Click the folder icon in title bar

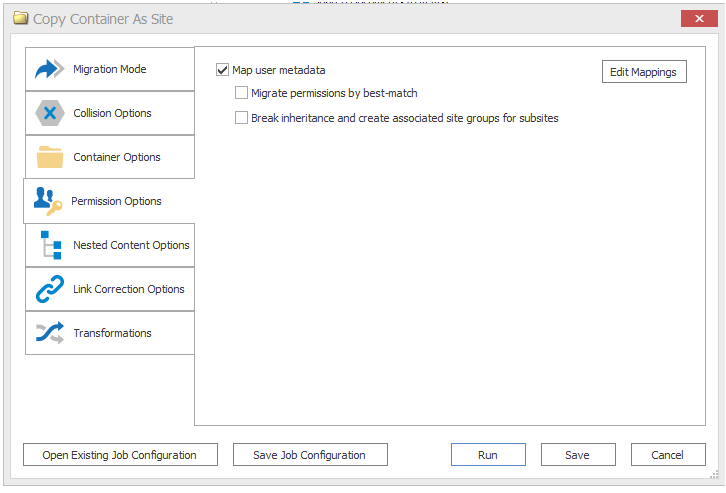(x=20, y=18)
